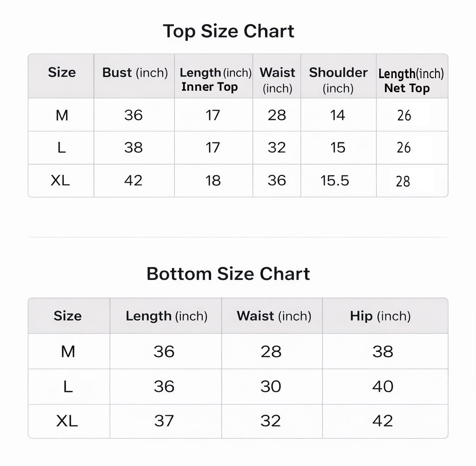Click the Shoulder (inch) column header

(338, 80)
